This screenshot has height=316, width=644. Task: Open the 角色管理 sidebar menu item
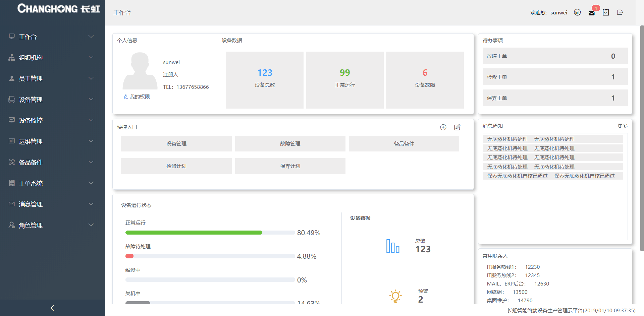52,225
